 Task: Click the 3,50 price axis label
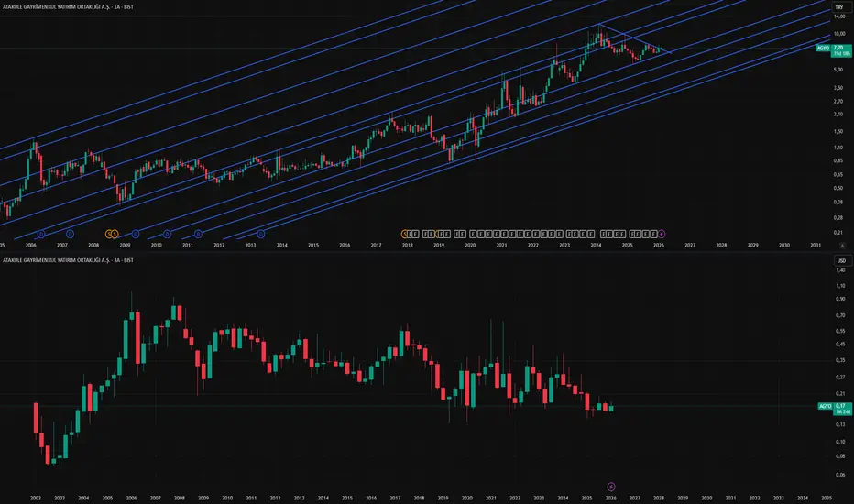click(839, 88)
